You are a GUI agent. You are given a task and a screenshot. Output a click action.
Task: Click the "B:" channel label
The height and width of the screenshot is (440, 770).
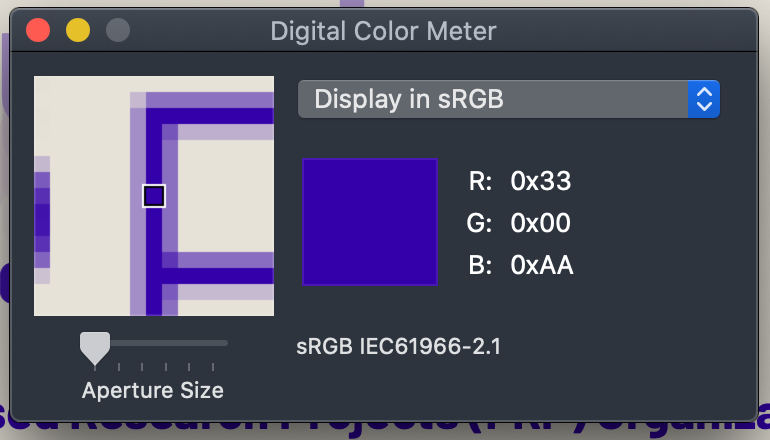point(480,265)
